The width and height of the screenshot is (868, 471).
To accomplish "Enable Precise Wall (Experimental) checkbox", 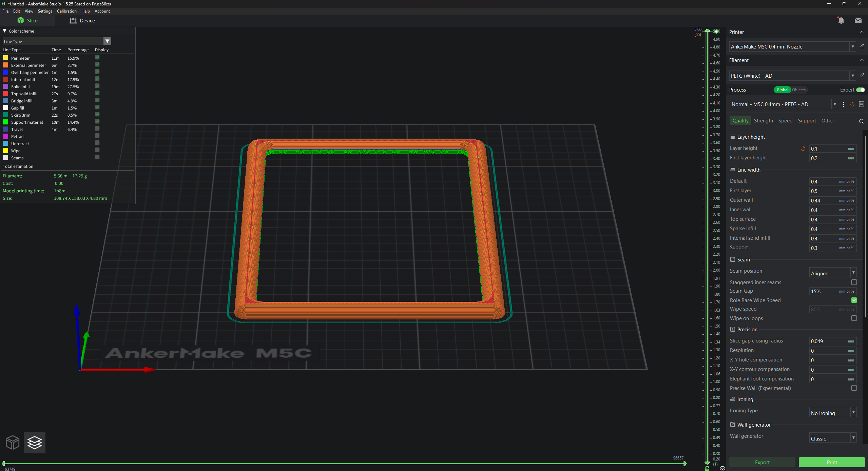I will pos(854,388).
